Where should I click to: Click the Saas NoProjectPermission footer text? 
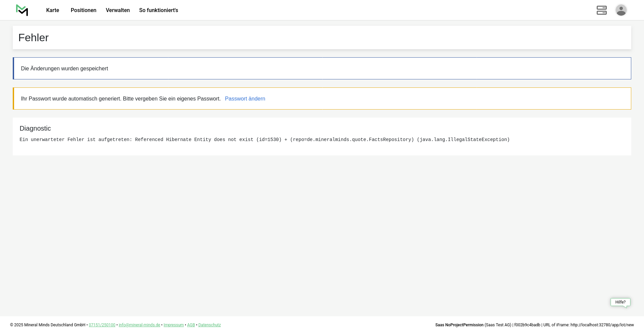pos(459,325)
